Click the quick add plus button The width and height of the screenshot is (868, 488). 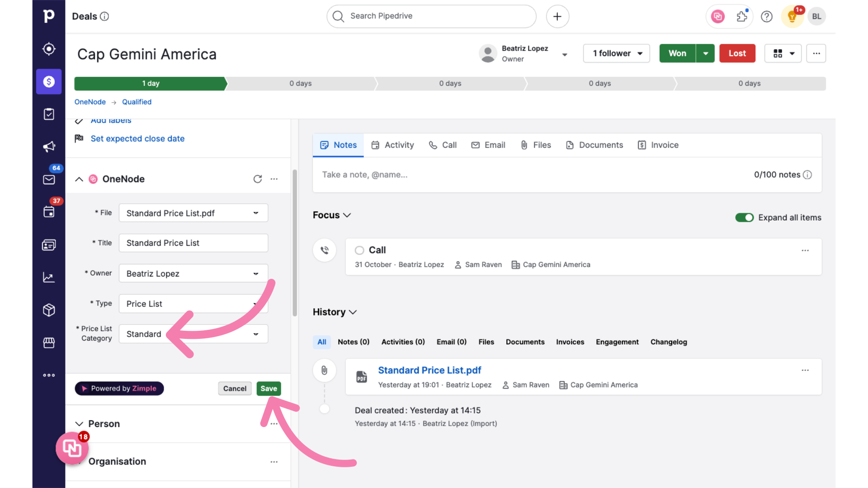557,16
